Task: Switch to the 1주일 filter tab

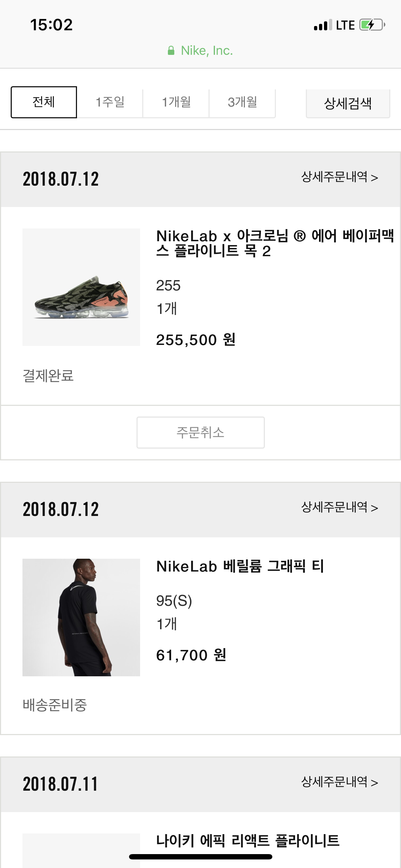Action: click(x=110, y=102)
